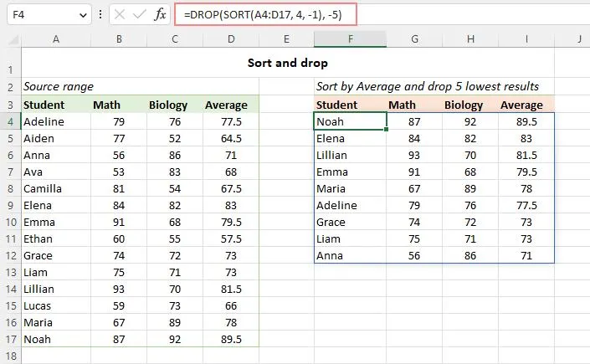Image resolution: width=590 pixels, height=364 pixels.
Task: Click cell I4 with value 89.5
Action: point(526,121)
